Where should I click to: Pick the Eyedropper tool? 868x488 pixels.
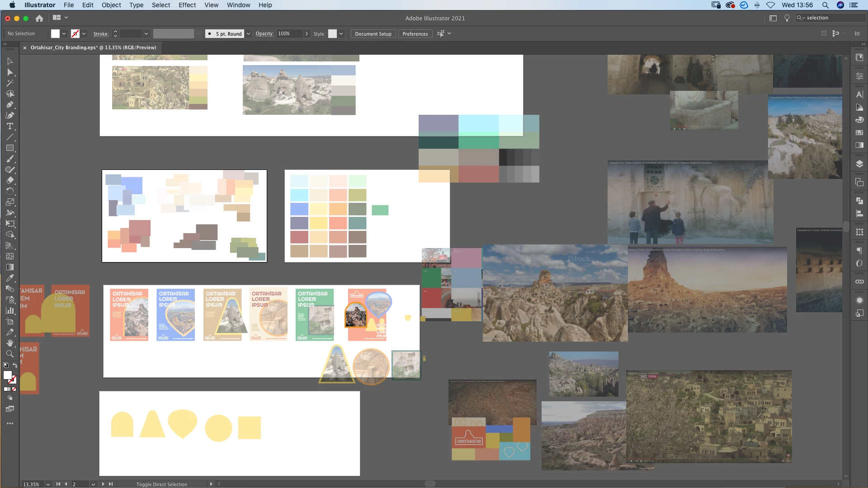click(x=10, y=278)
